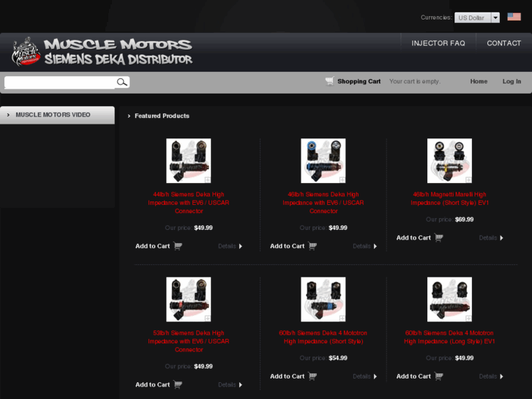This screenshot has height=399, width=532.
Task: Add 60lb/h Mototron Short Style to cart
Action: (287, 376)
